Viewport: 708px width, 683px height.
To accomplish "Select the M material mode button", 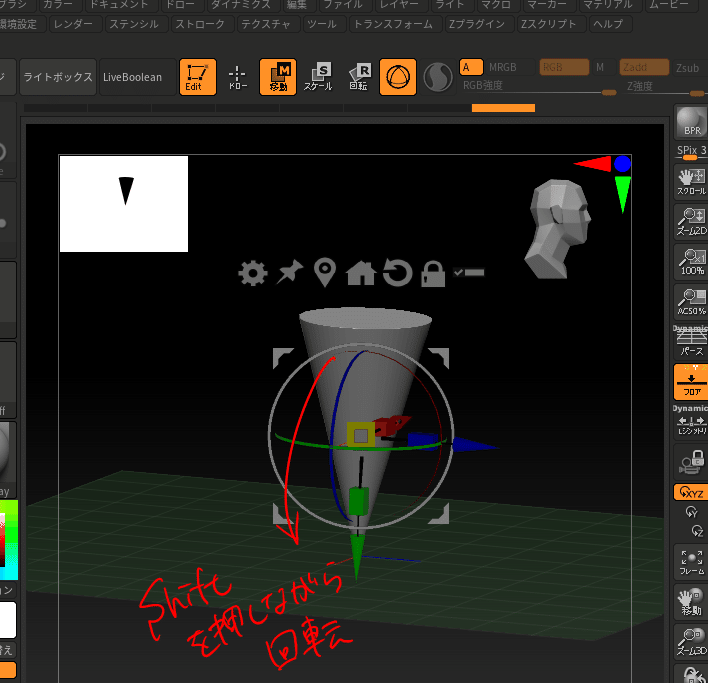I will coord(602,67).
